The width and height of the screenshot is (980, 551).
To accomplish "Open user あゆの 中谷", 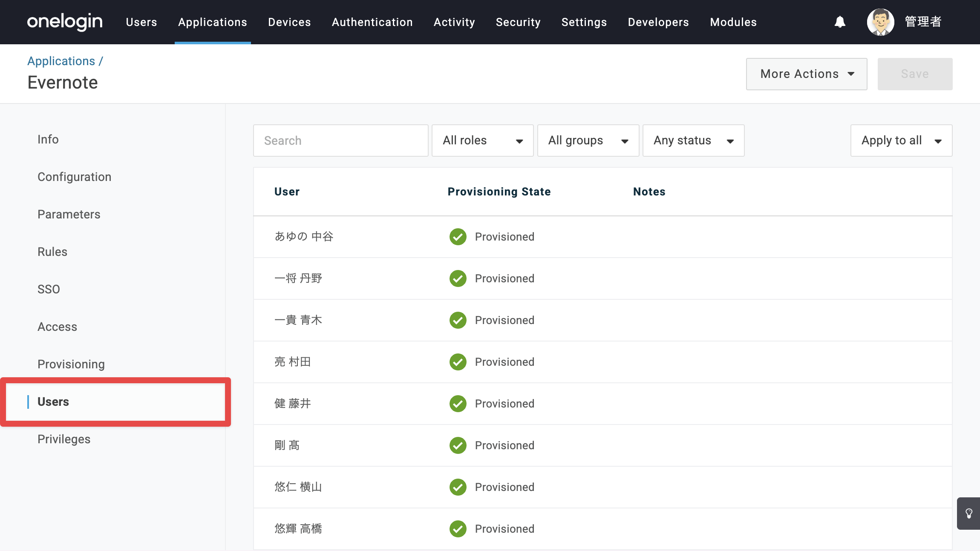I will tap(304, 236).
